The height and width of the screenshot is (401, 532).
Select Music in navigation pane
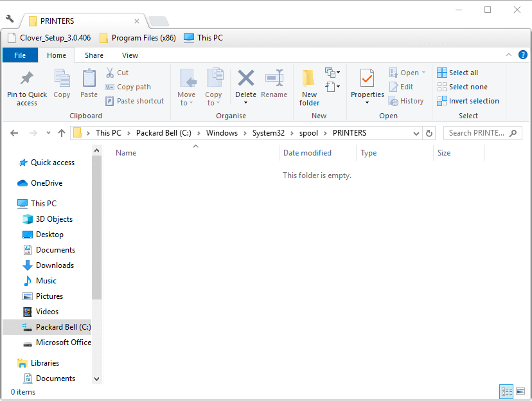(39, 281)
